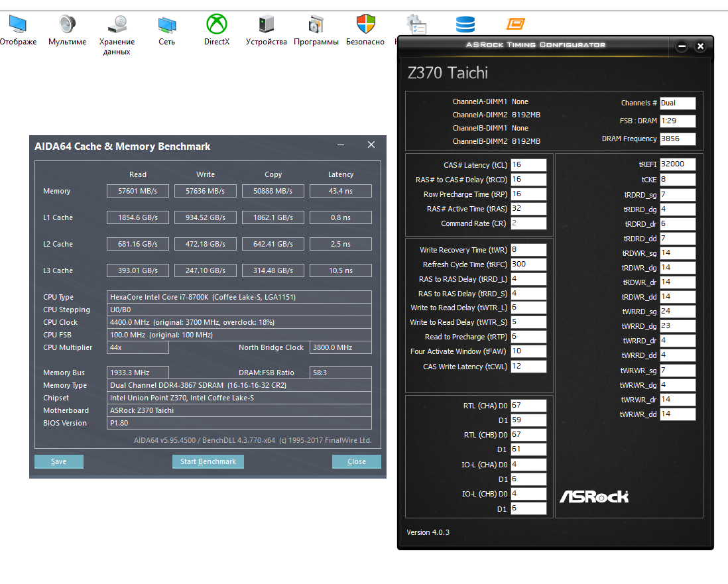Open the blue database icon
Viewport: 728px width, 584px height.
pos(465,24)
